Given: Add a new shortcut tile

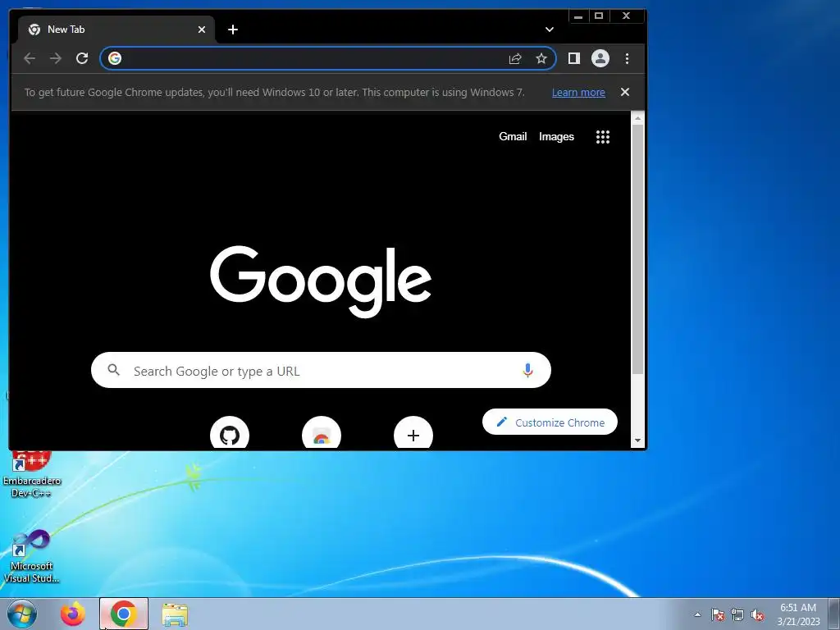Looking at the screenshot, I should (x=413, y=433).
